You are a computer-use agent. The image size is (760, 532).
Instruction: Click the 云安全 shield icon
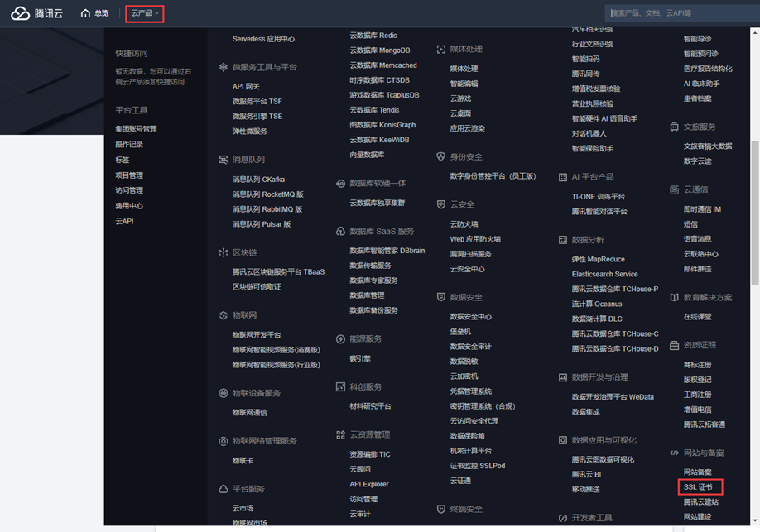[x=440, y=204]
